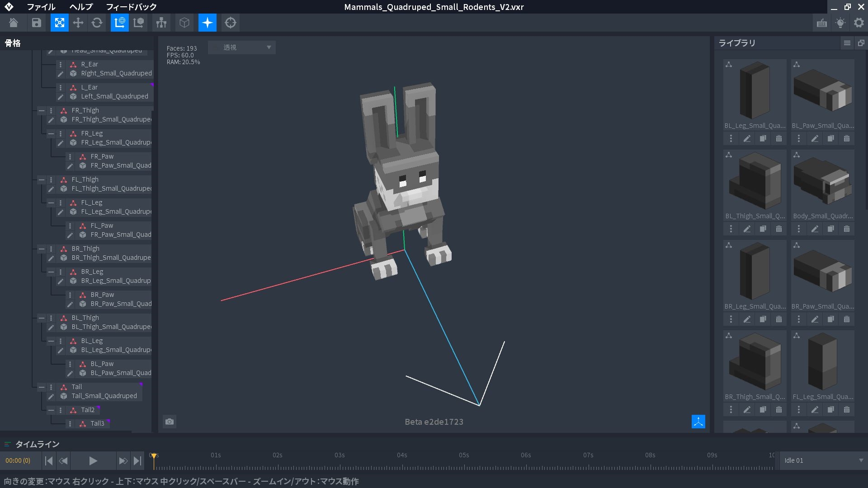Image resolution: width=868 pixels, height=488 pixels.
Task: Switch to local axis mode icon
Action: (139, 23)
